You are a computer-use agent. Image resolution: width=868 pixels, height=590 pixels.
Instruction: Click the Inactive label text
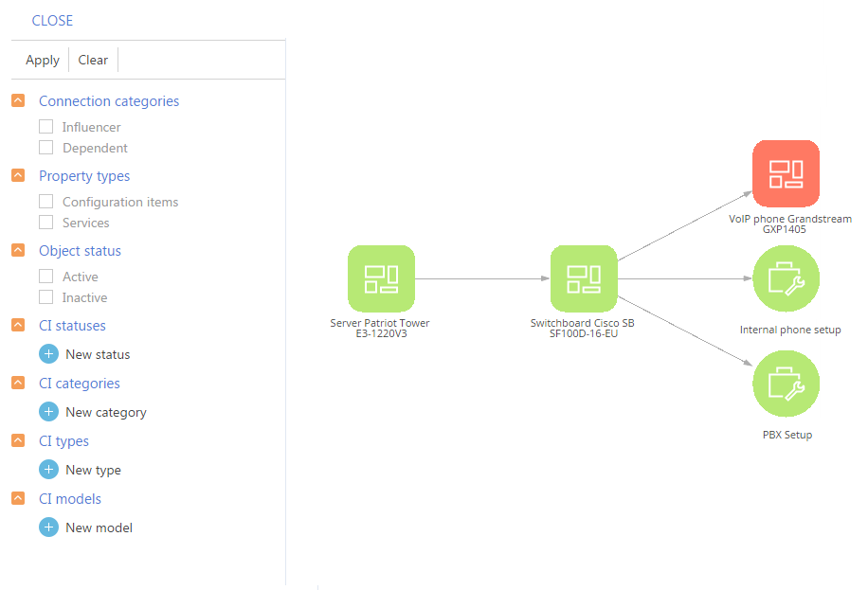pos(84,297)
